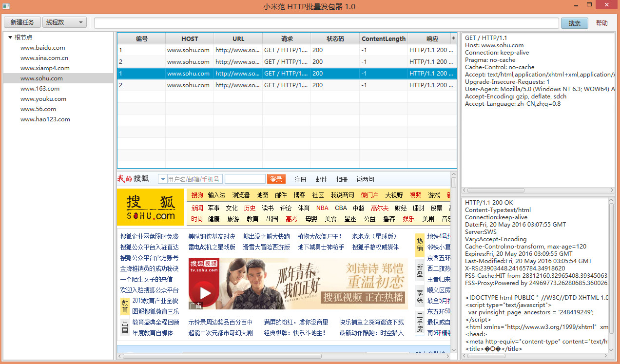620x364 pixels.
Task: Open 2015教育产业全貌 headline
Action: 155,301
